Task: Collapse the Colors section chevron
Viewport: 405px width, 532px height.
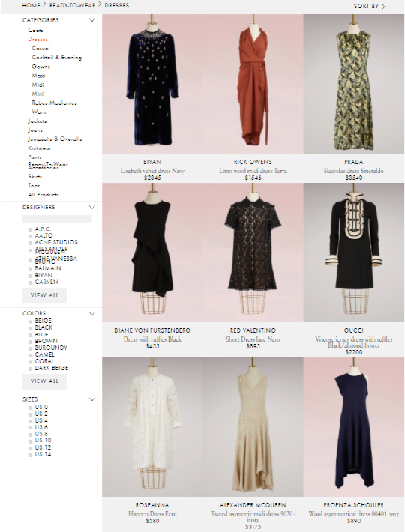Action: coord(91,312)
